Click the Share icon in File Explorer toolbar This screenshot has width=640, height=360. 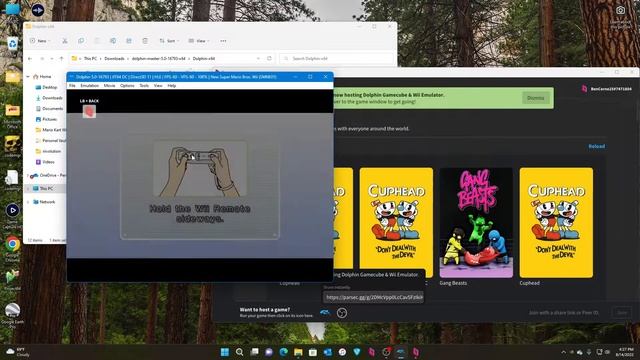pos(129,41)
